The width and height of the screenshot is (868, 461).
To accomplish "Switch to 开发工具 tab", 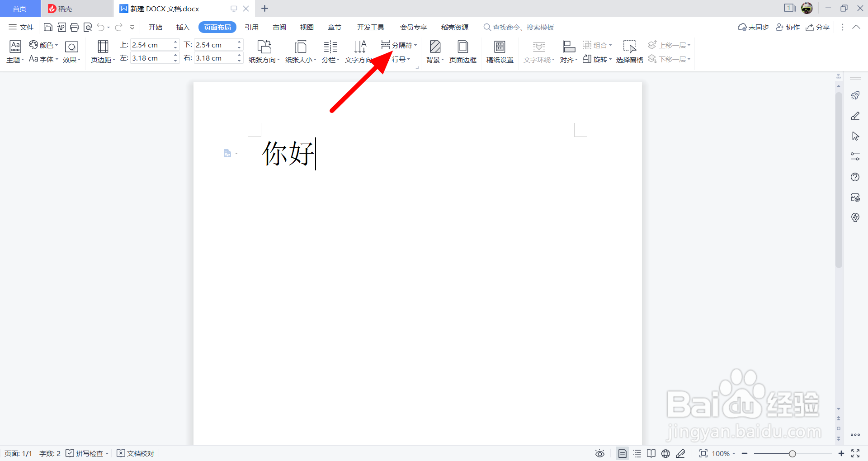I will click(371, 27).
